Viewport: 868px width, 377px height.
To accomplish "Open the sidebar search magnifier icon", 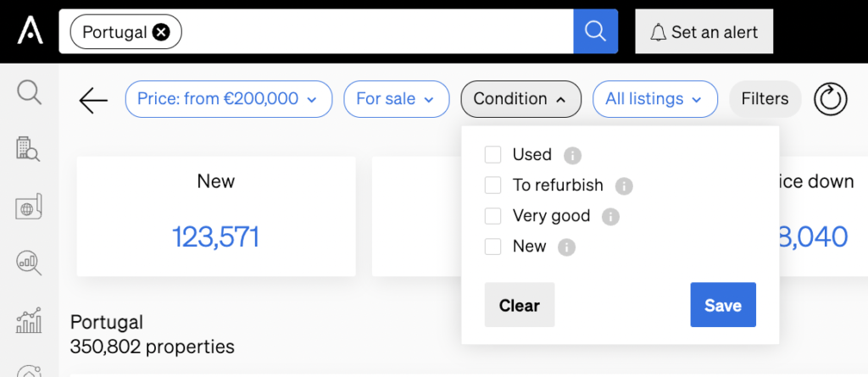I will click(29, 91).
